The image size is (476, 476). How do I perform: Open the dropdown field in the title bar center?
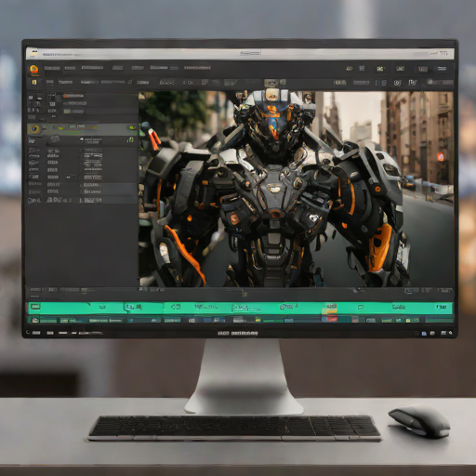coord(250,53)
